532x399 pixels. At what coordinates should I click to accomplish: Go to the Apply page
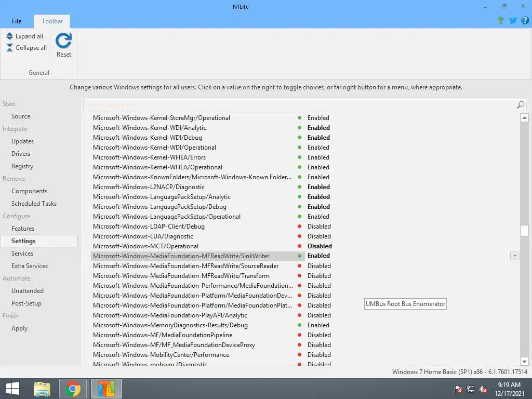point(19,328)
